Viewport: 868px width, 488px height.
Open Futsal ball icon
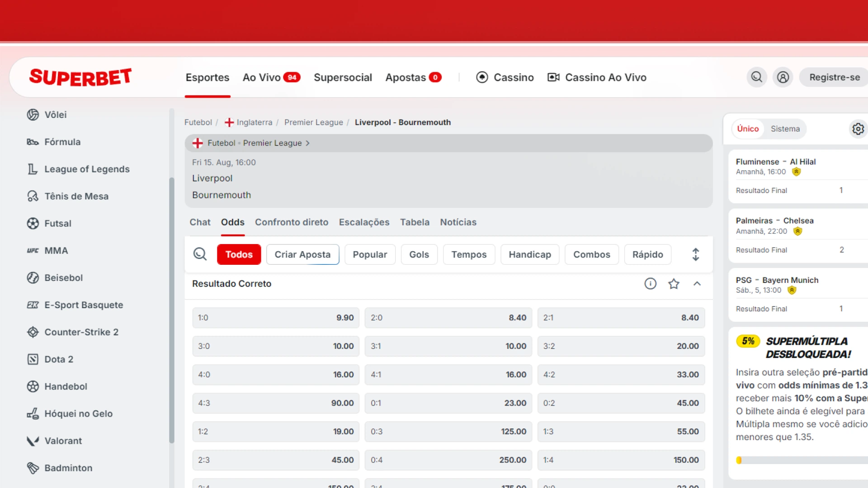[33, 223]
